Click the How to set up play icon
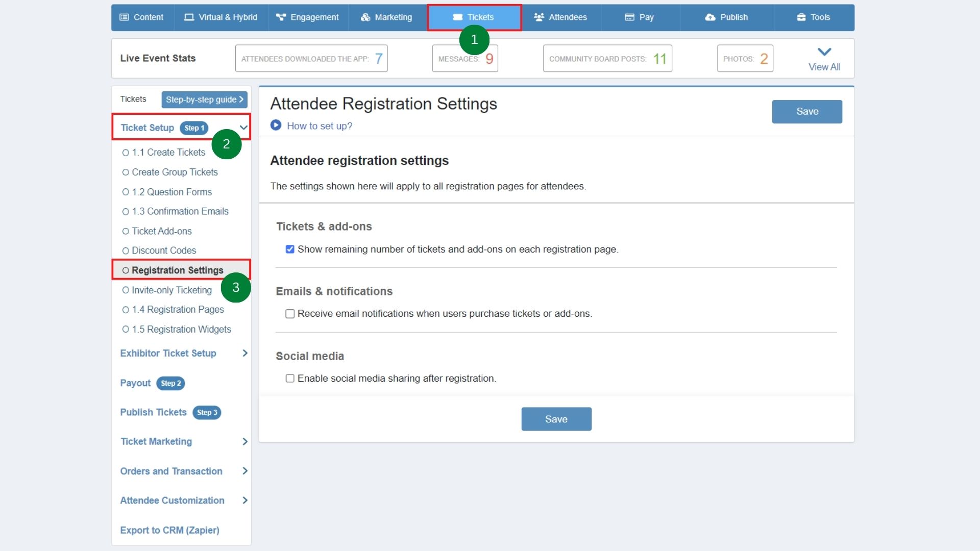Viewport: 980px width, 551px height. (276, 126)
